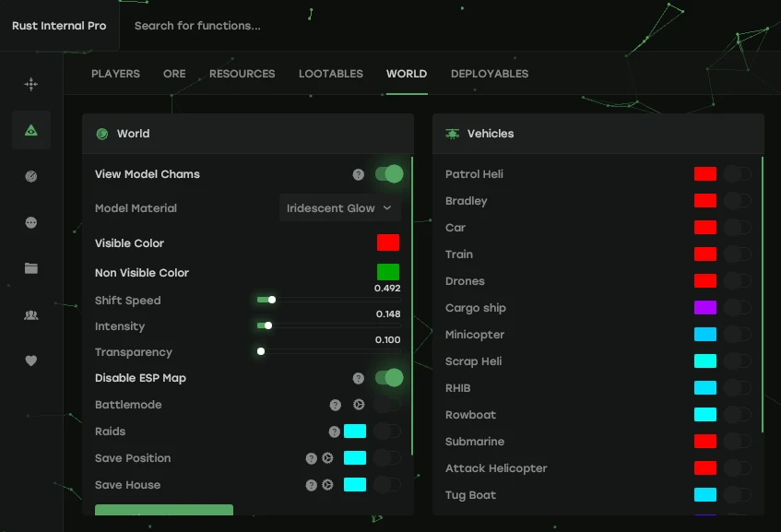
Task: Show help for Disable ESP Map
Action: [358, 378]
